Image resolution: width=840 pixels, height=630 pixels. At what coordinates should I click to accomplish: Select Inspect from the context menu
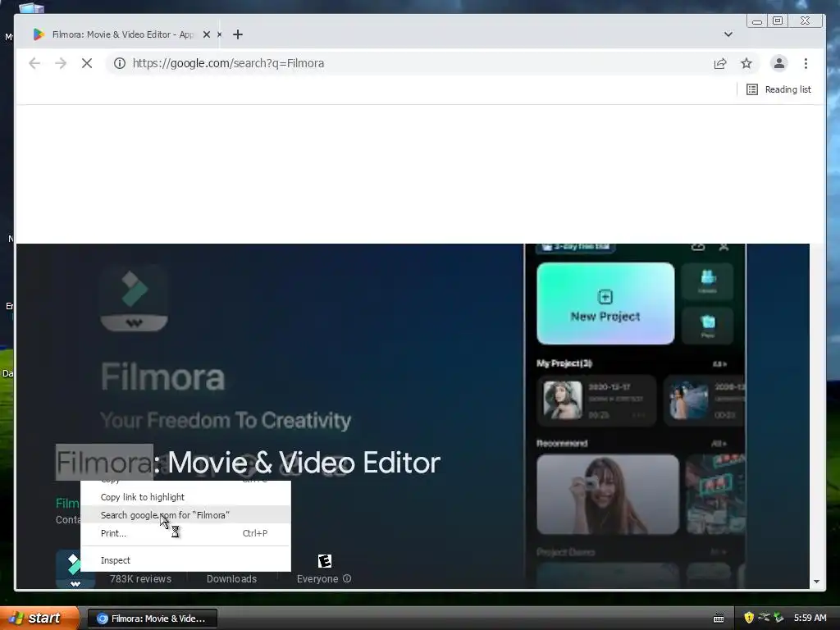point(185,560)
